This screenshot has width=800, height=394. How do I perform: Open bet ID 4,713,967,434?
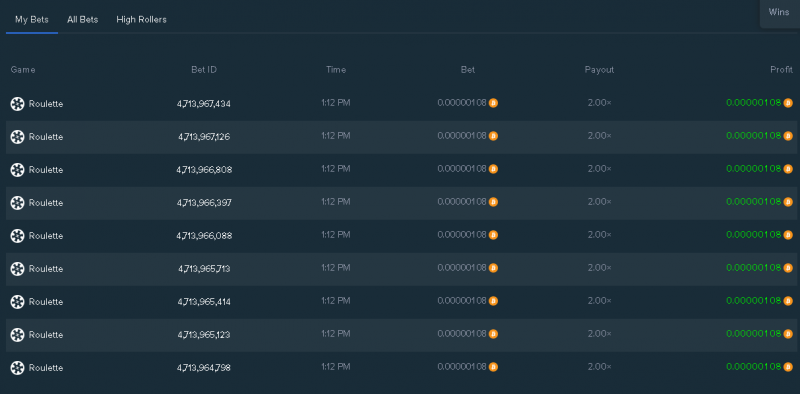204,104
